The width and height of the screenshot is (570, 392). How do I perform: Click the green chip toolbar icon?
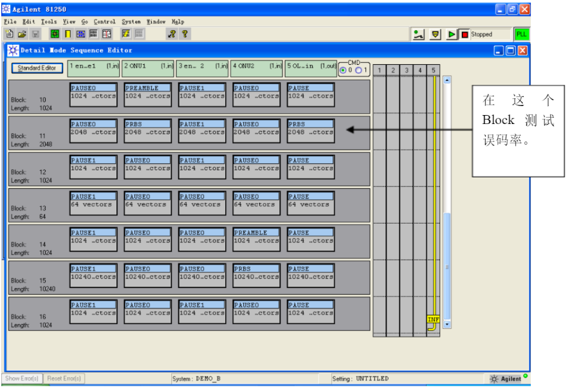point(55,34)
